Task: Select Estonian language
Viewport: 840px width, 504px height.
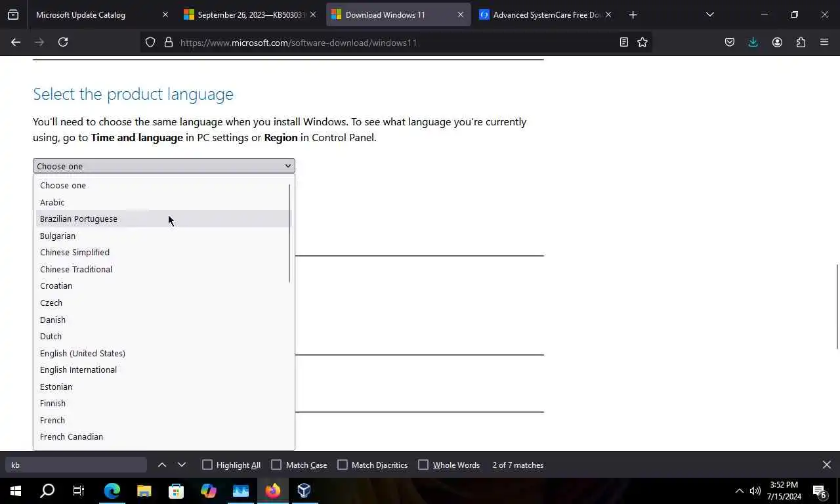Action: pyautogui.click(x=162, y=387)
